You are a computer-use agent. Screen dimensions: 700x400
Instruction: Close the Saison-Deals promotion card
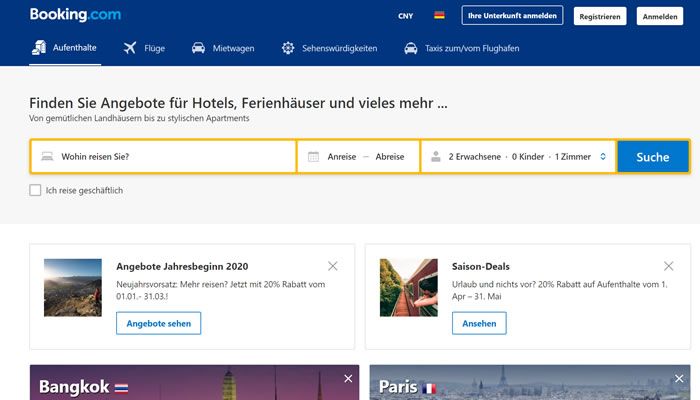click(x=669, y=266)
